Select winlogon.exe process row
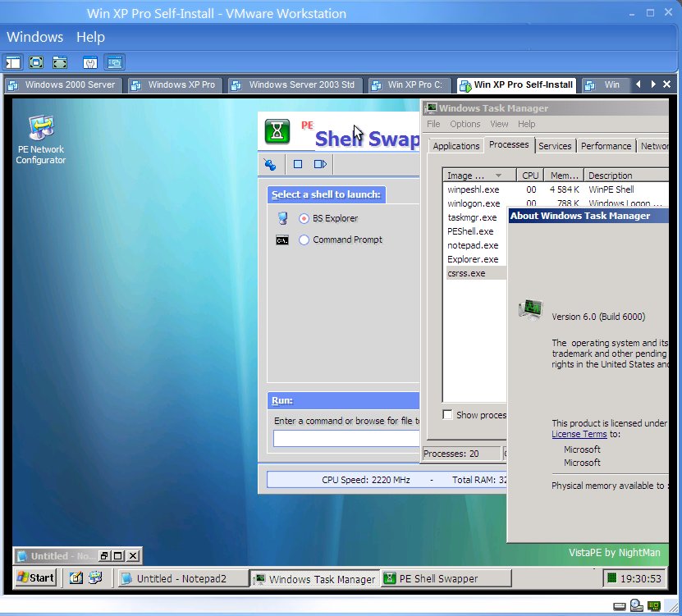The height and width of the screenshot is (616, 682). (556, 203)
